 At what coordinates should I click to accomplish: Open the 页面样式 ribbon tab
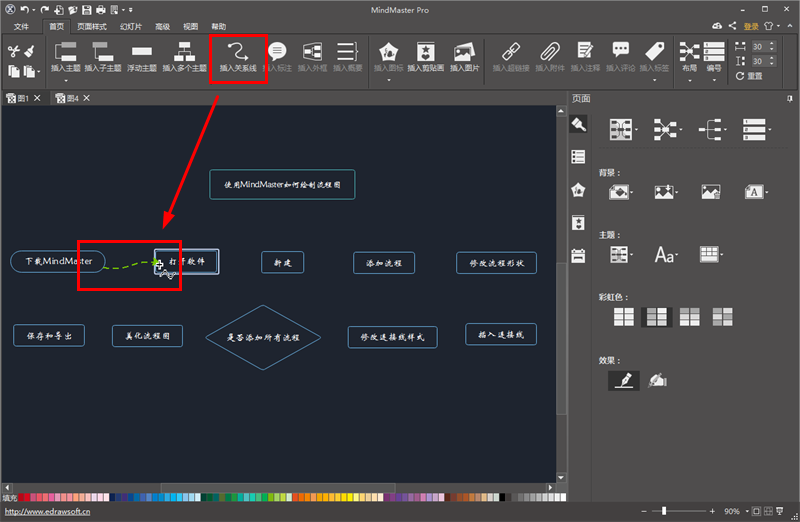91,27
